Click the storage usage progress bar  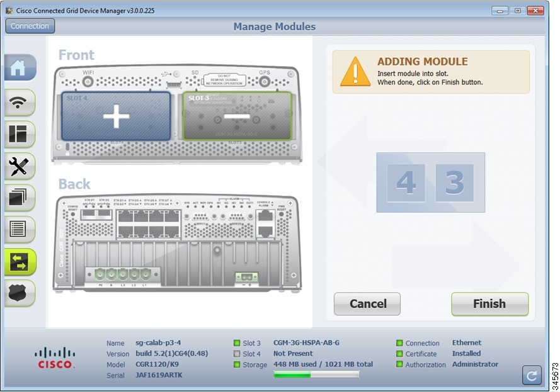(316, 374)
